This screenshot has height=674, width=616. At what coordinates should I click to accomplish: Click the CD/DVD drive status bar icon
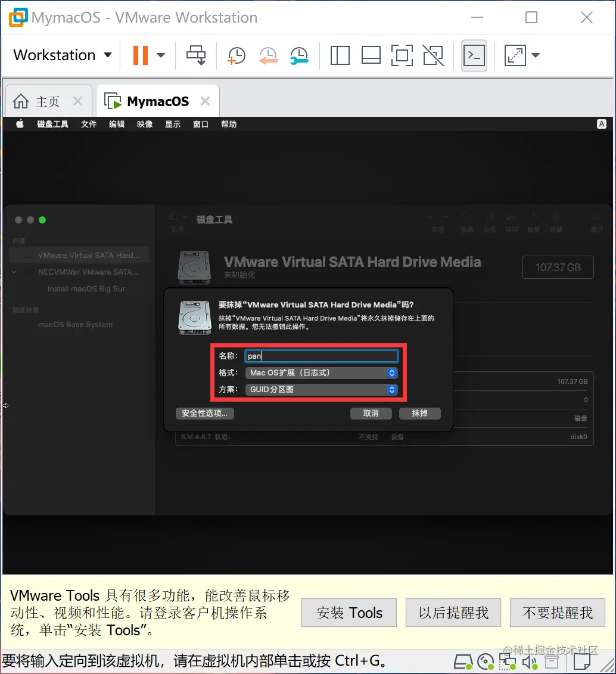tap(486, 663)
